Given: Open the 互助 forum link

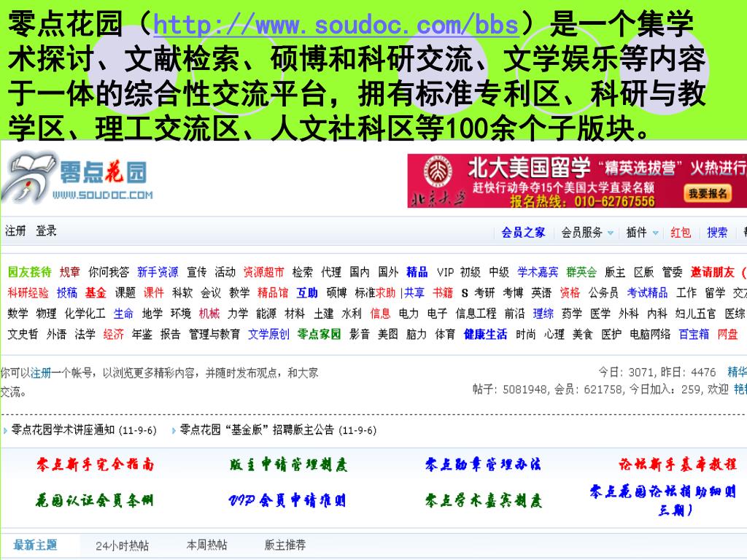Looking at the screenshot, I should pos(307,292).
